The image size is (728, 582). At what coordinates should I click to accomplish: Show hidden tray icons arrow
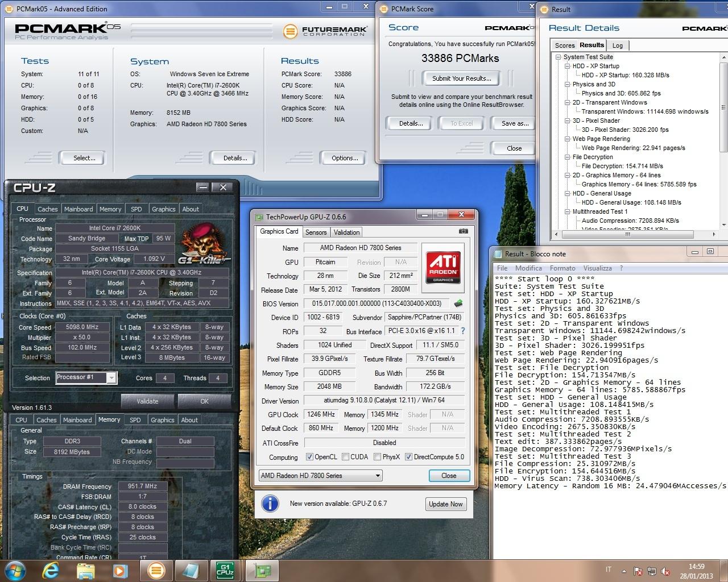click(624, 571)
